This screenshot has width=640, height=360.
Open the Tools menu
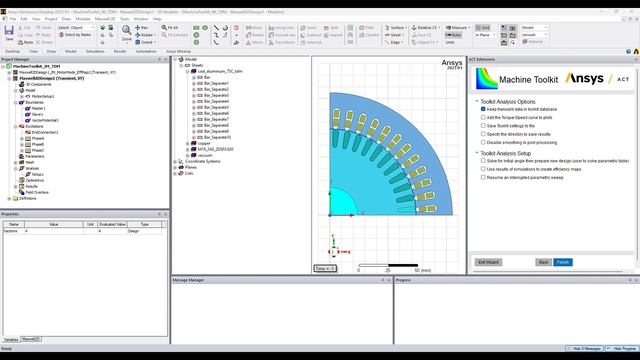pyautogui.click(x=124, y=19)
